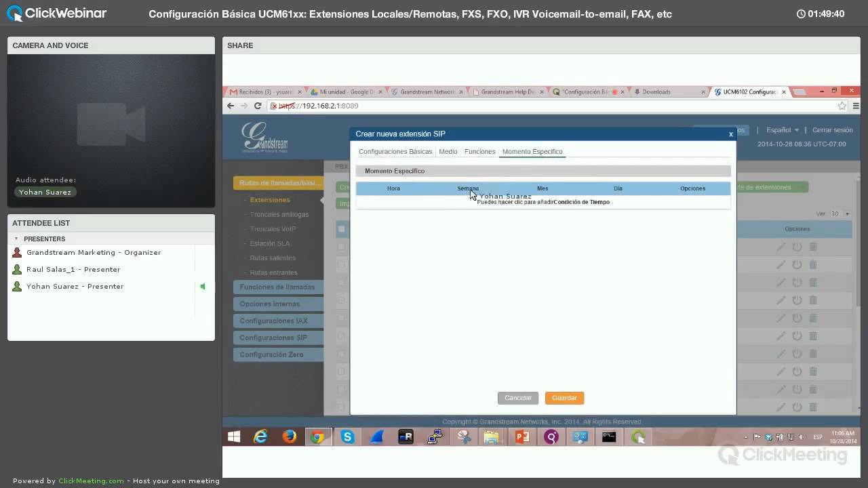This screenshot has width=868, height=488.
Task: Click Yohan Suarez's green speaker icon
Action: (202, 287)
